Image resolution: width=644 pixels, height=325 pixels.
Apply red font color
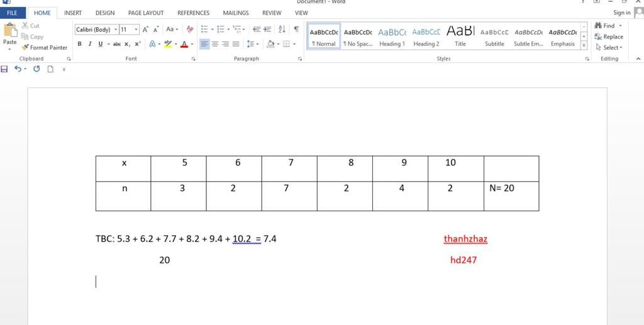coord(184,44)
